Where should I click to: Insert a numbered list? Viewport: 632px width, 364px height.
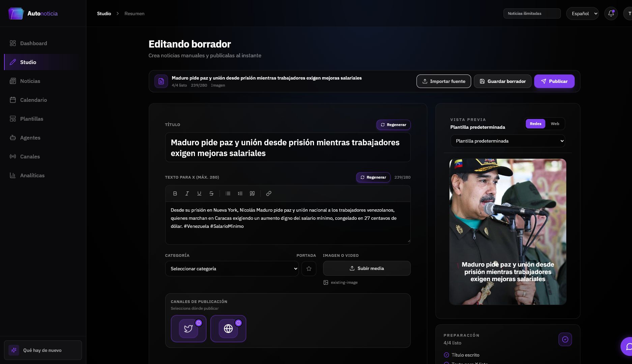[240, 193]
